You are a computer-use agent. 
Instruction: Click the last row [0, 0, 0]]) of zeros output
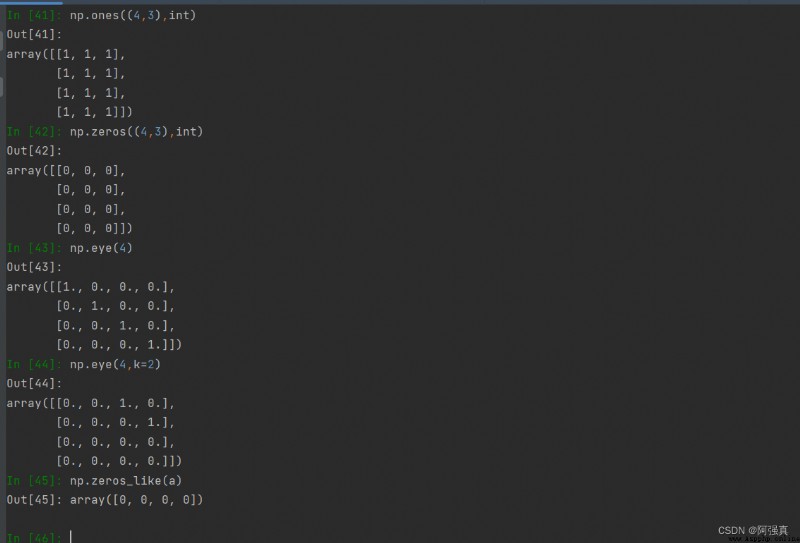pos(94,229)
